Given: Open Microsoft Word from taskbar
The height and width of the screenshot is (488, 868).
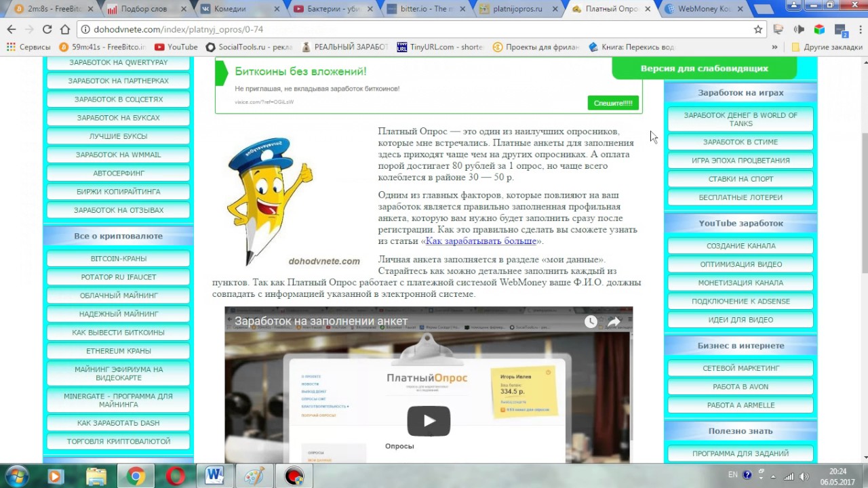Looking at the screenshot, I should pos(215,476).
